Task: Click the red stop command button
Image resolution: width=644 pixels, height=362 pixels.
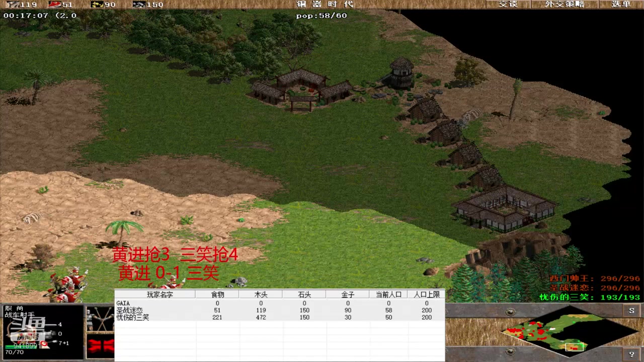Action: click(100, 346)
